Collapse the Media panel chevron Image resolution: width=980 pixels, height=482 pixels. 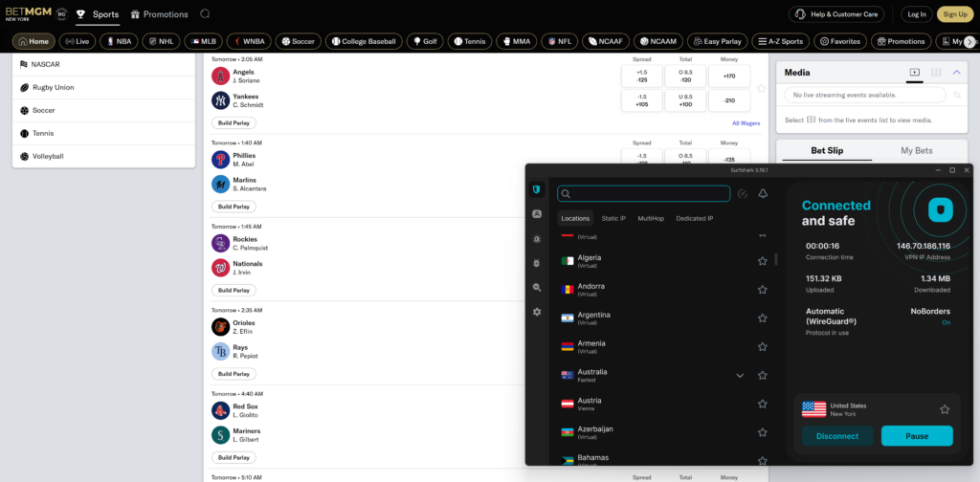(x=957, y=73)
